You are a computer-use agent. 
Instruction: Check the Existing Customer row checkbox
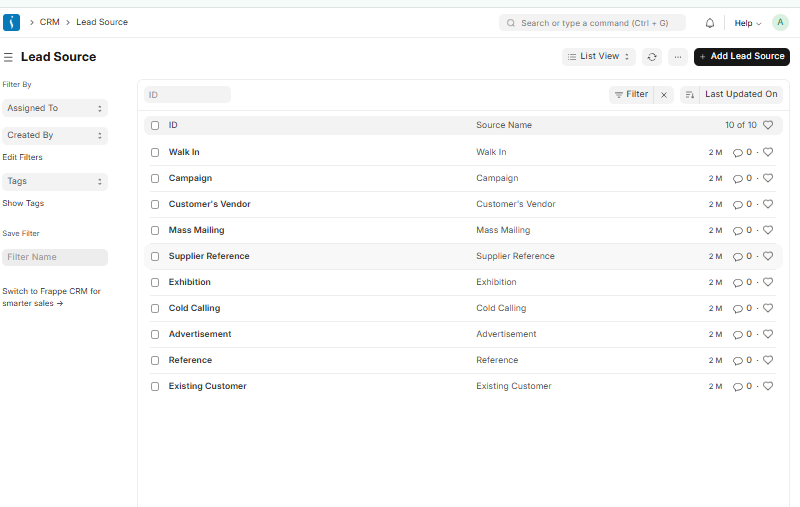pyautogui.click(x=155, y=387)
